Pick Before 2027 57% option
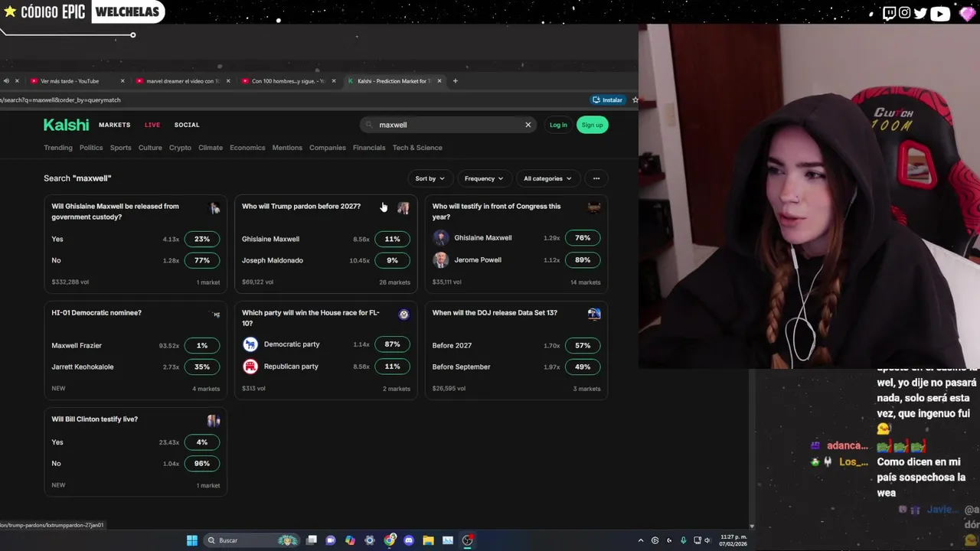 [583, 345]
